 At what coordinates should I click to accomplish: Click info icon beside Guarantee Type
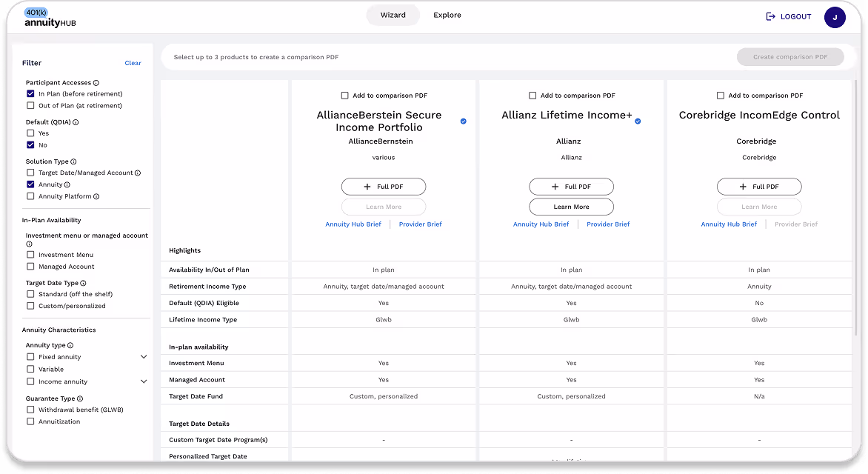pyautogui.click(x=80, y=398)
